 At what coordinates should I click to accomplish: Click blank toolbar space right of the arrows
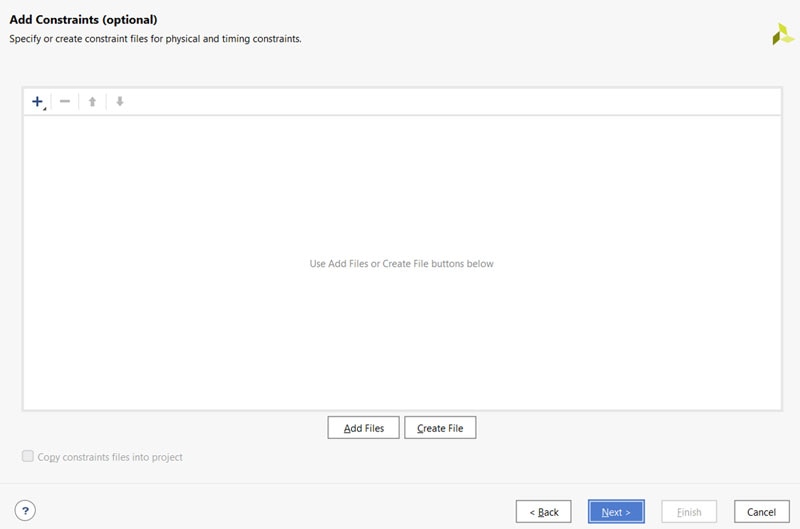[x=450, y=101]
